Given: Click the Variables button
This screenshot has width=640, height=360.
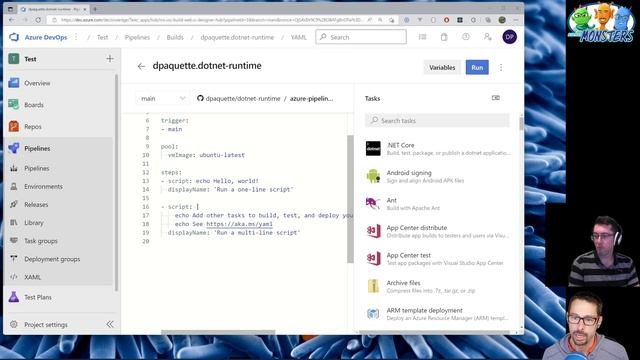Looking at the screenshot, I should click(442, 68).
